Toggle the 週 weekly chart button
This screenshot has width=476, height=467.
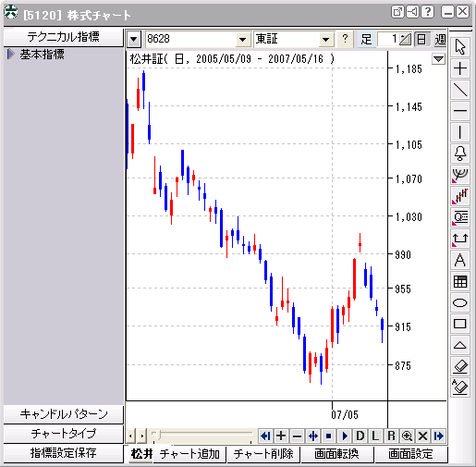(x=440, y=39)
